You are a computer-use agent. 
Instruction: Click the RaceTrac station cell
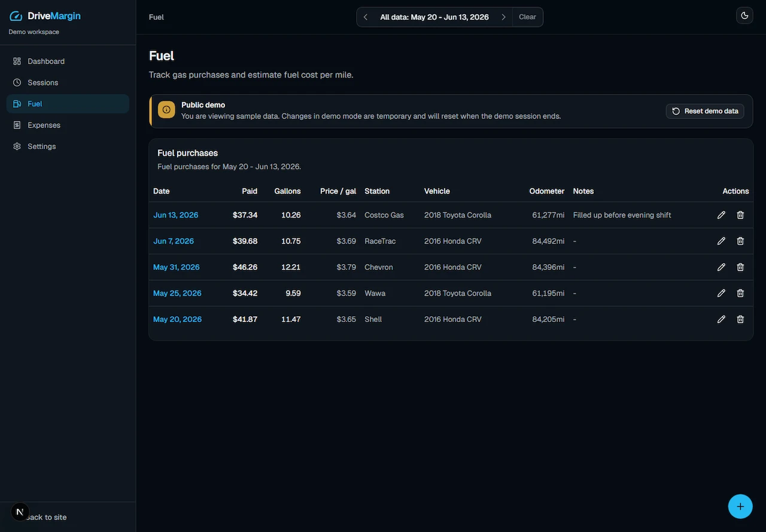click(x=380, y=241)
